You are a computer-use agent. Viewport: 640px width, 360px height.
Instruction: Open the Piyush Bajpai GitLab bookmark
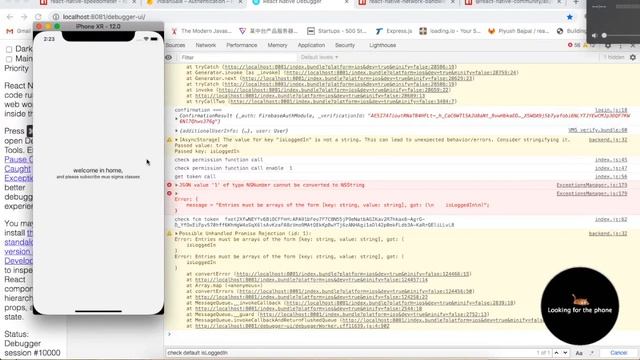point(518,31)
